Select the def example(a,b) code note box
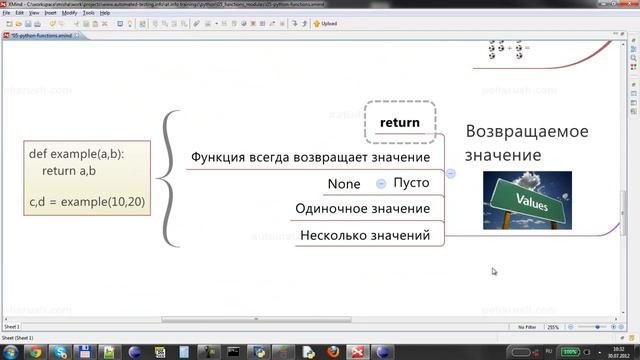 tap(87, 178)
